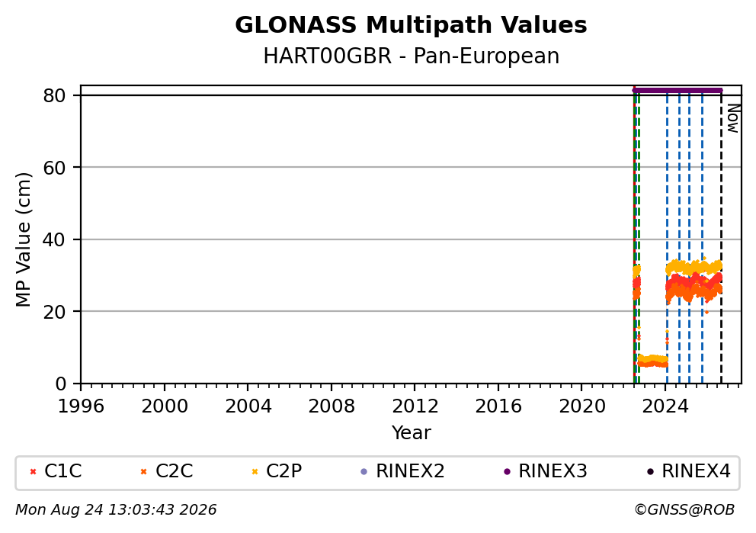
Task: Click the C2P legend entry
Action: tap(277, 471)
